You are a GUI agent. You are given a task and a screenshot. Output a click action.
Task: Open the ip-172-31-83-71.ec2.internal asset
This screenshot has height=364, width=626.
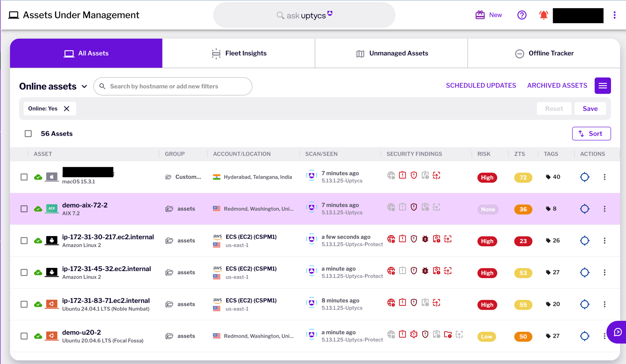coord(106,300)
